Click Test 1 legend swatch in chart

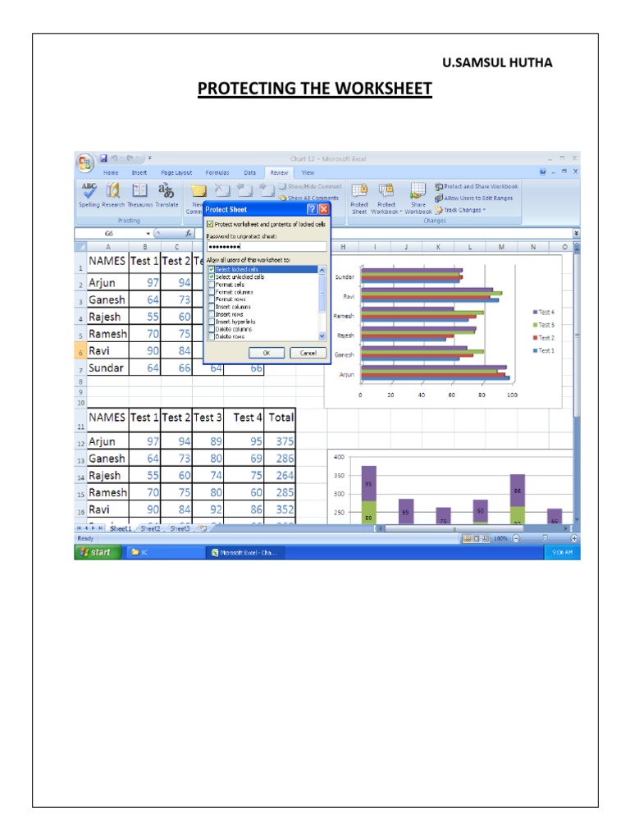point(535,350)
